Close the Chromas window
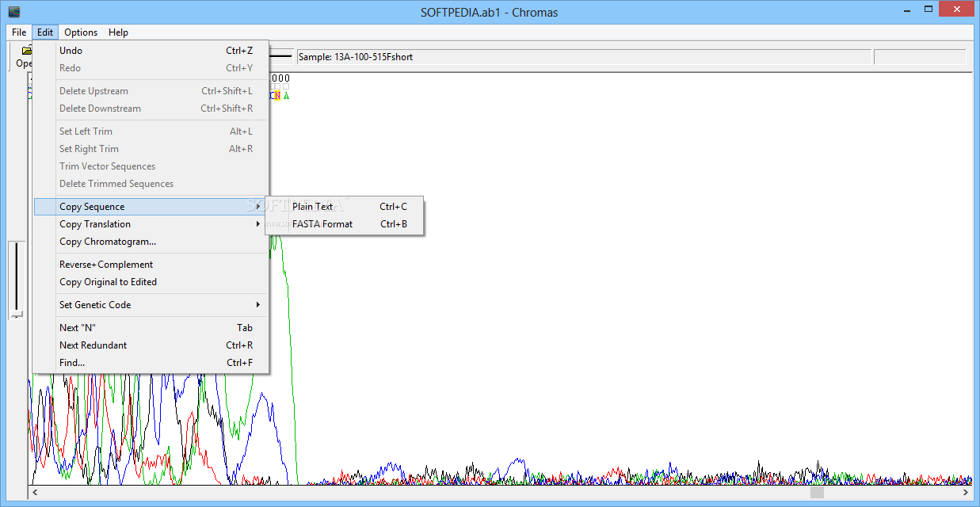 pos(956,10)
